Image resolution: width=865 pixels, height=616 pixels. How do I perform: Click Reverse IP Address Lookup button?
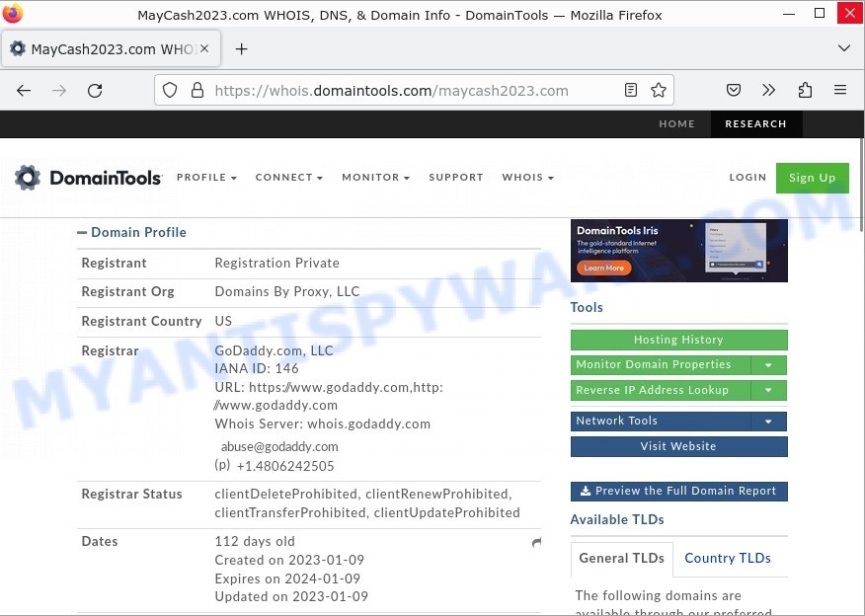tap(661, 391)
